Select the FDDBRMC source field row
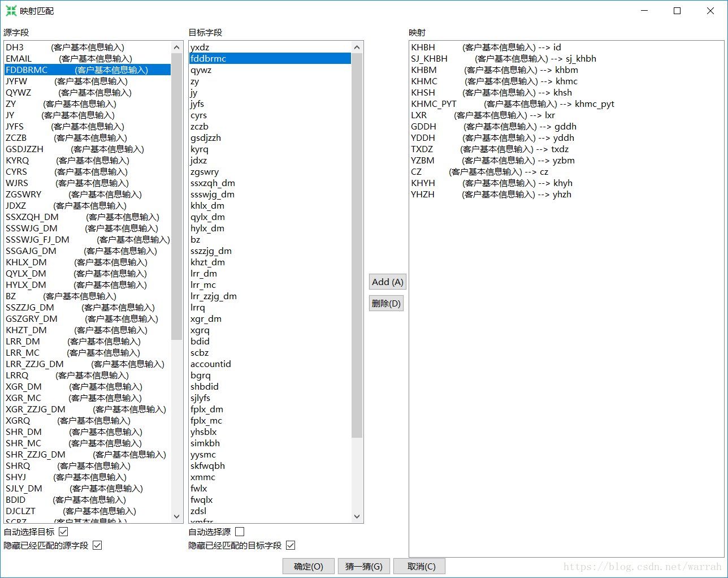Viewport: 728px width, 578px height. coord(87,70)
